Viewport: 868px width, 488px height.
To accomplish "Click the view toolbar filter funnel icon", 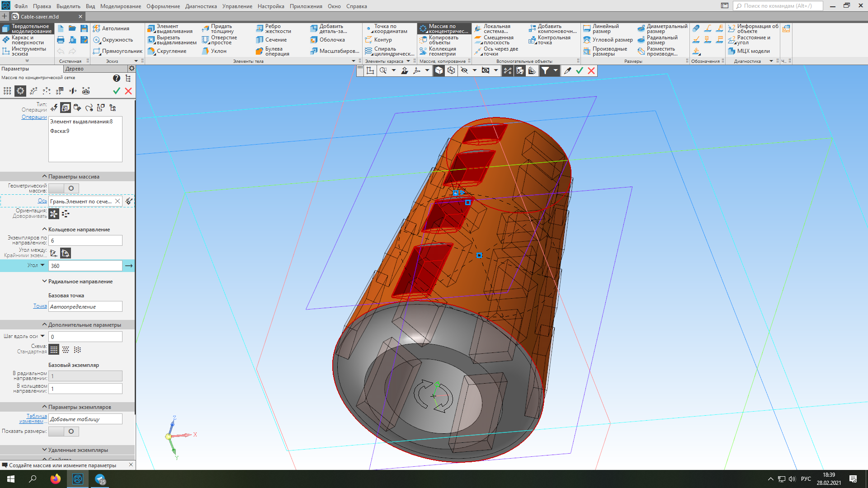I will (545, 70).
